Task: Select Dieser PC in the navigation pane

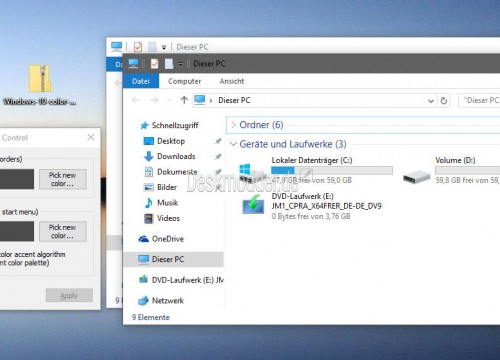Action: point(173,259)
